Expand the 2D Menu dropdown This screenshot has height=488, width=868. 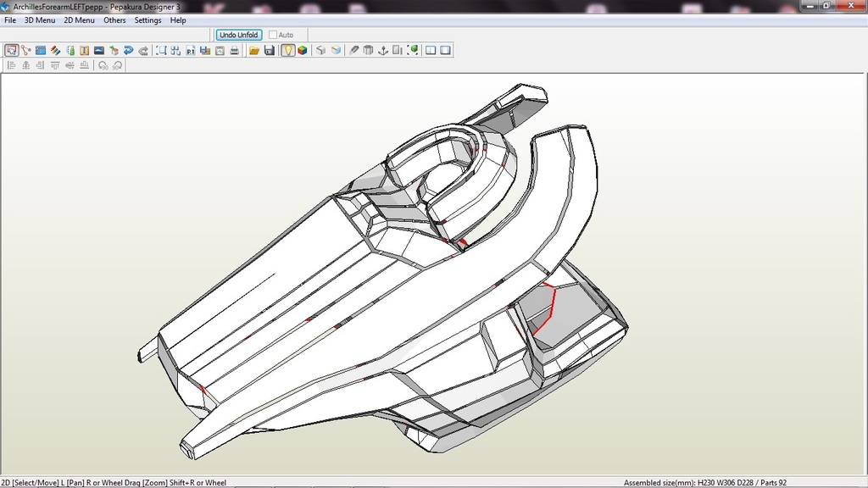[x=79, y=20]
